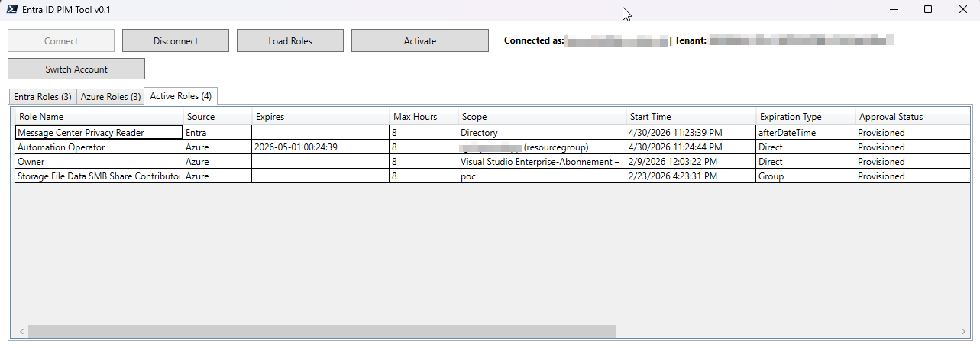Click Provisioned status in Message Center row
This screenshot has width=980, height=348.
point(913,133)
